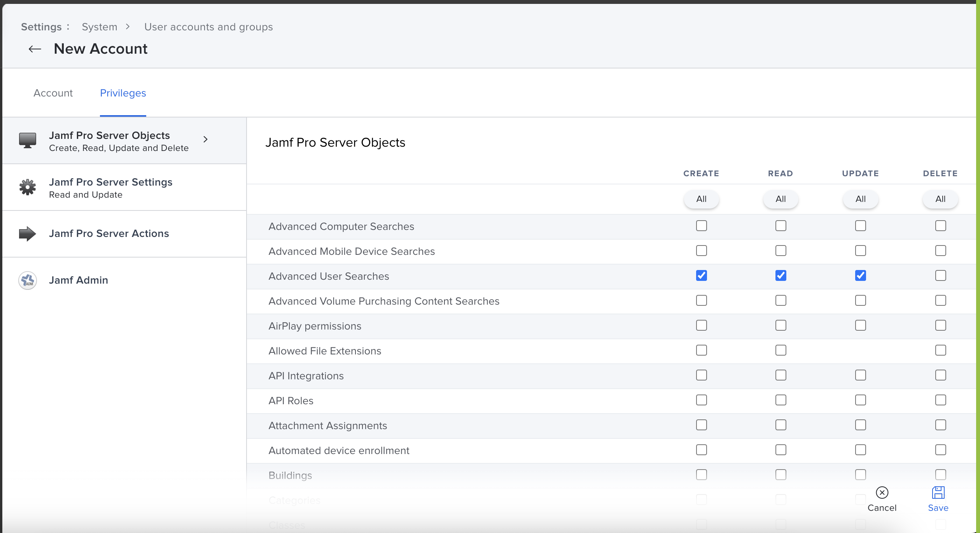The height and width of the screenshot is (533, 980).
Task: Enable Read for API Integrations
Action: tap(781, 375)
